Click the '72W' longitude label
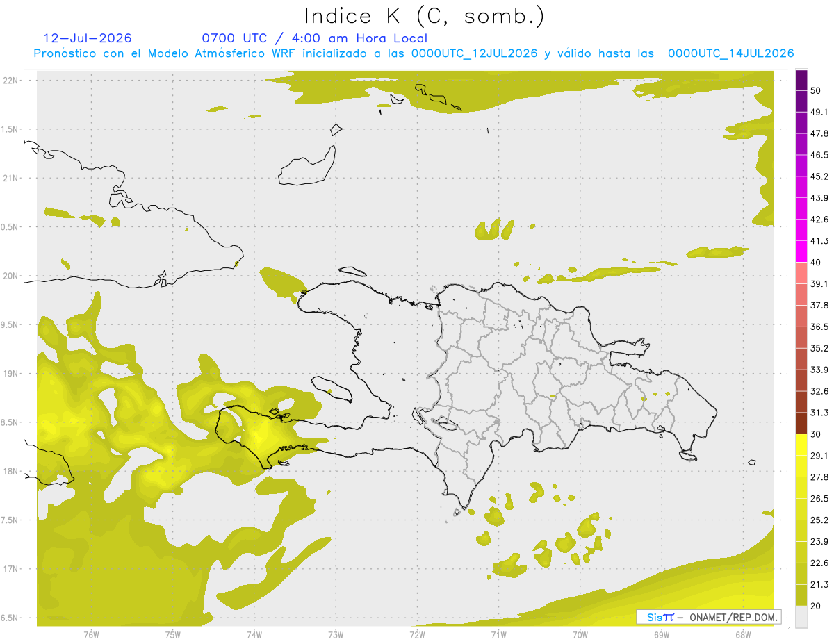 (x=417, y=634)
